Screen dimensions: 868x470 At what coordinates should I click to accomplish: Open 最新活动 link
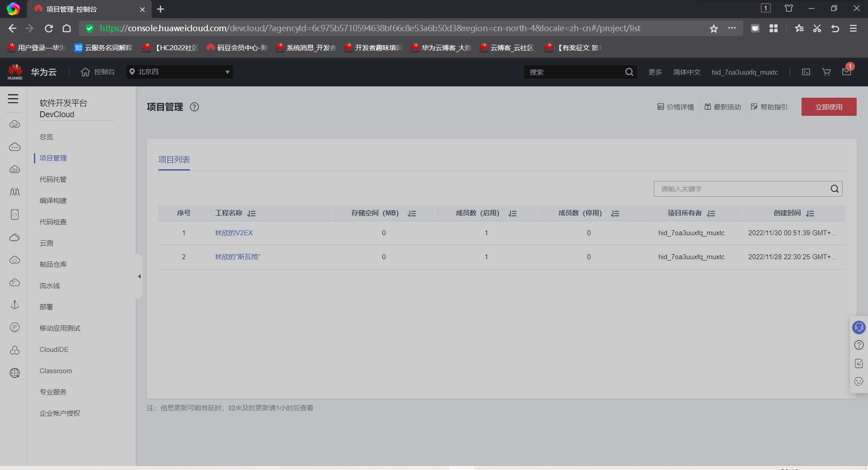pos(722,107)
